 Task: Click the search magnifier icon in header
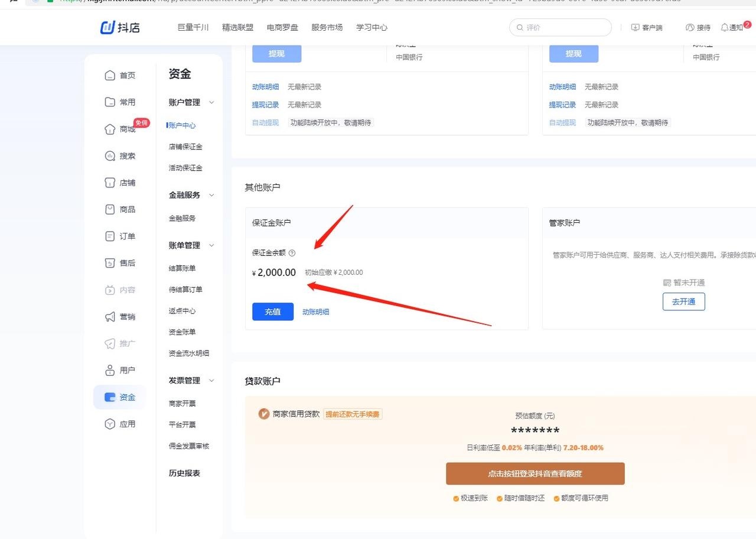coord(520,28)
